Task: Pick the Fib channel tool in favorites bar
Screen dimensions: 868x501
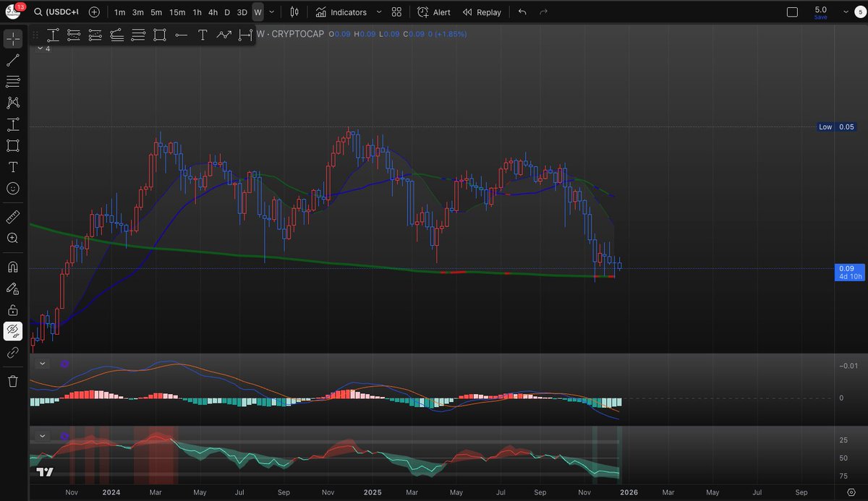Action: (117, 34)
